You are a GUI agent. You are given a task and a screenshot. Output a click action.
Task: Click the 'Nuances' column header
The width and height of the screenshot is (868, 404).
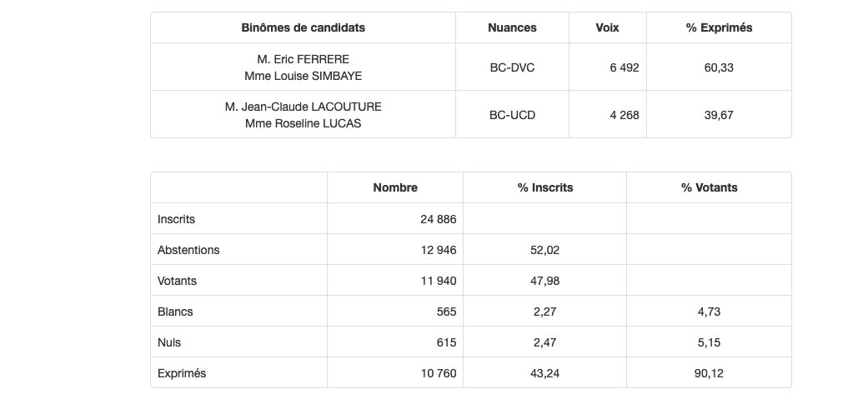pyautogui.click(x=512, y=27)
